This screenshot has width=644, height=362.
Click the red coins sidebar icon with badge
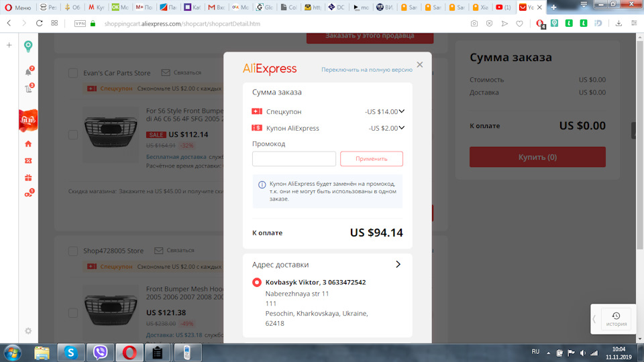(x=29, y=193)
